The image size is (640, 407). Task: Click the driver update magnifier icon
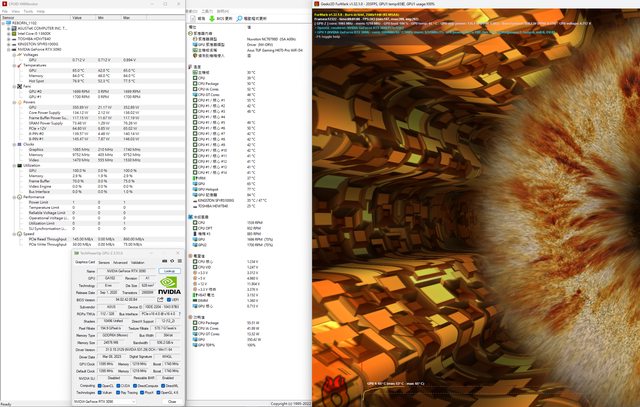tap(239, 18)
